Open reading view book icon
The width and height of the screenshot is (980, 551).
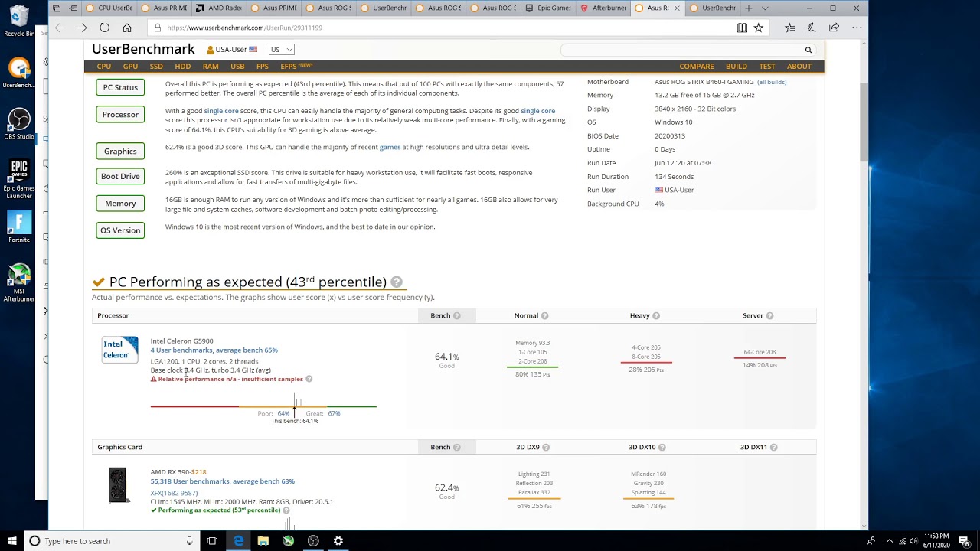742,28
